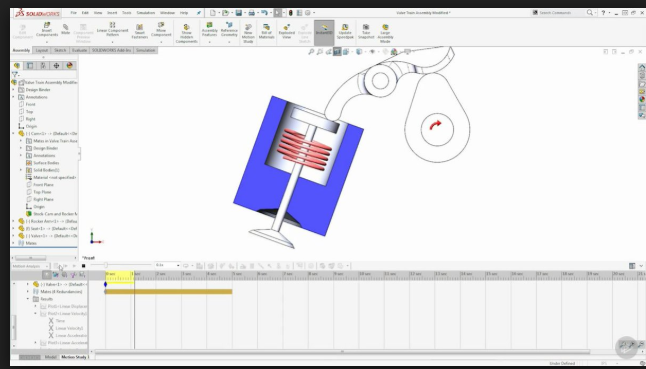
Task: Click the Exploded View icon
Action: point(286,31)
